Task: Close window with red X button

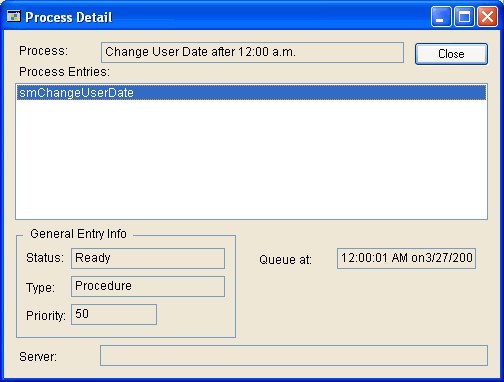Action: [487, 16]
